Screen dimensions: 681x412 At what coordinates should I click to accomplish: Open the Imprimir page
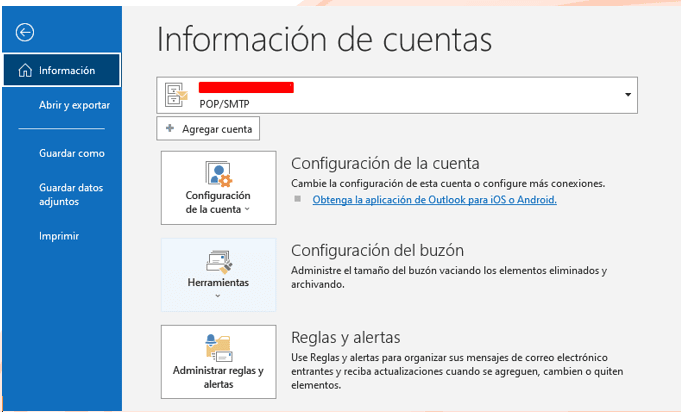[59, 236]
